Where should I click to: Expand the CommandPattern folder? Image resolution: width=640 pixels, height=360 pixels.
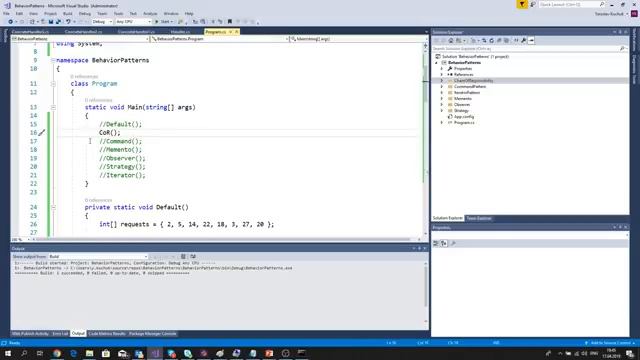(441, 87)
